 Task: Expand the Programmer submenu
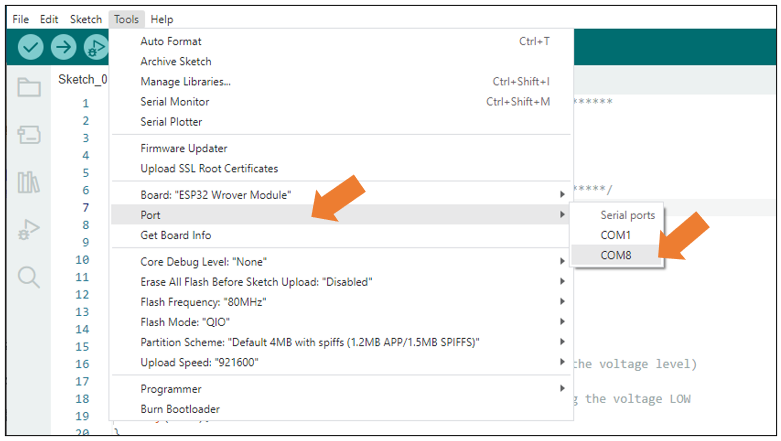pos(342,389)
